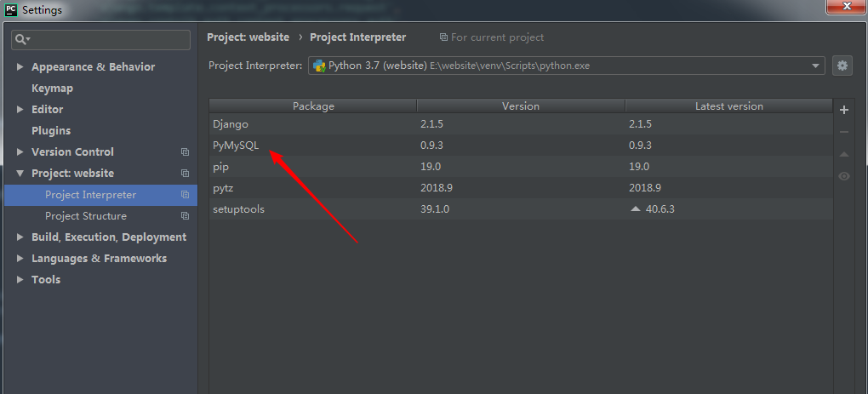Expand the Tools section arrow
Screen dimensions: 868x394
coord(20,279)
